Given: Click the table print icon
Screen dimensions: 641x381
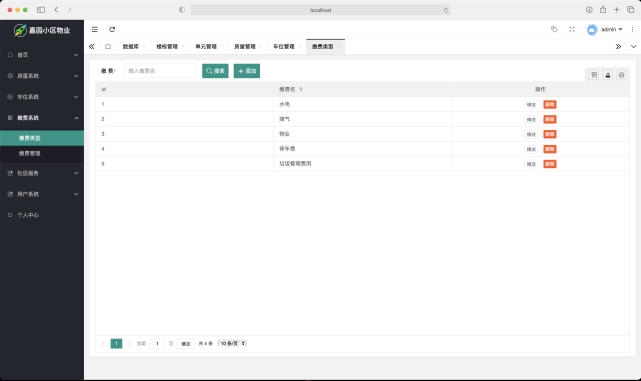Looking at the screenshot, I should point(621,75).
